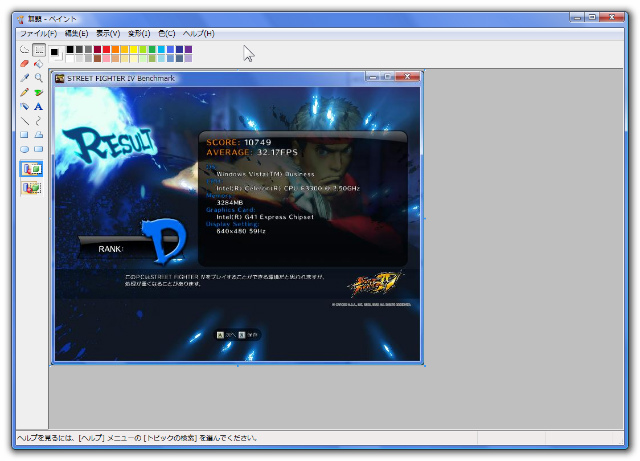Select the Rounded Rectangle tool
This screenshot has height=461, width=640.
pyautogui.click(x=39, y=149)
